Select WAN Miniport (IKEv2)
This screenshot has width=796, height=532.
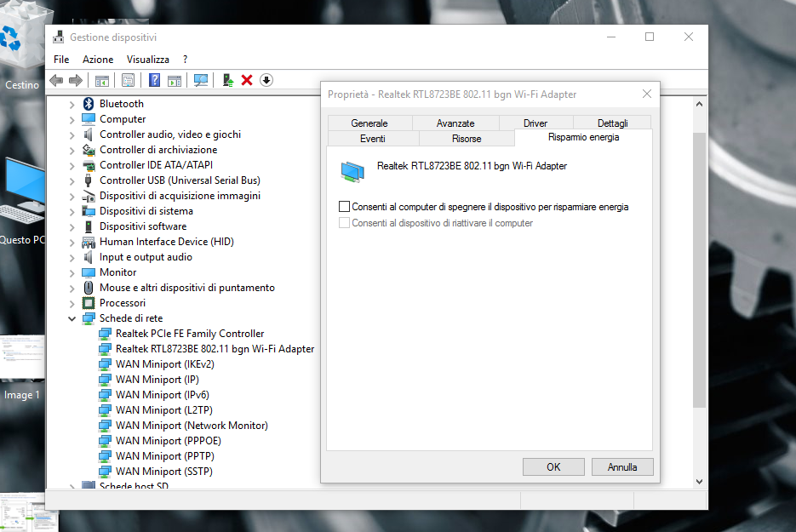[165, 364]
